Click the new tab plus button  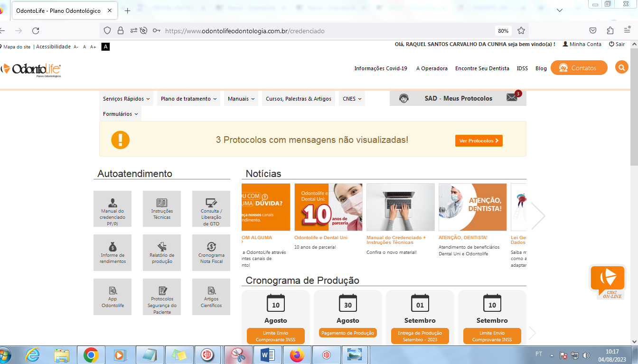pyautogui.click(x=127, y=10)
